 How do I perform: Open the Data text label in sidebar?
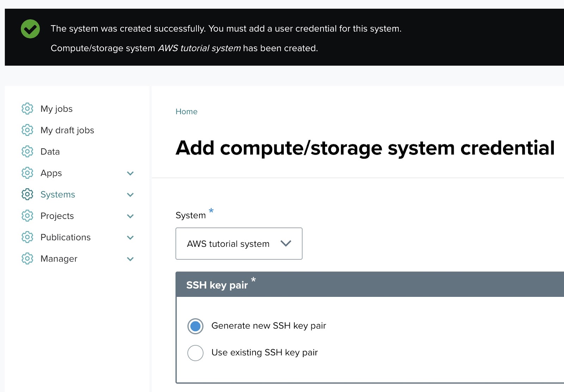click(x=50, y=152)
